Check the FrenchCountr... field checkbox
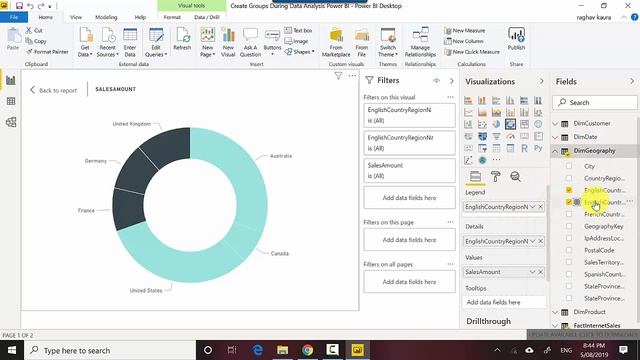 click(569, 214)
